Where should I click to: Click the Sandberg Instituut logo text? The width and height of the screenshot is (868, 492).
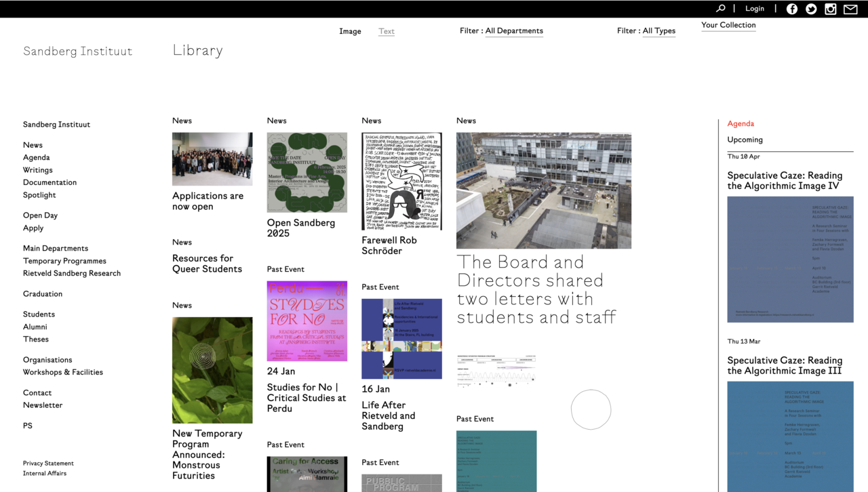click(x=78, y=52)
